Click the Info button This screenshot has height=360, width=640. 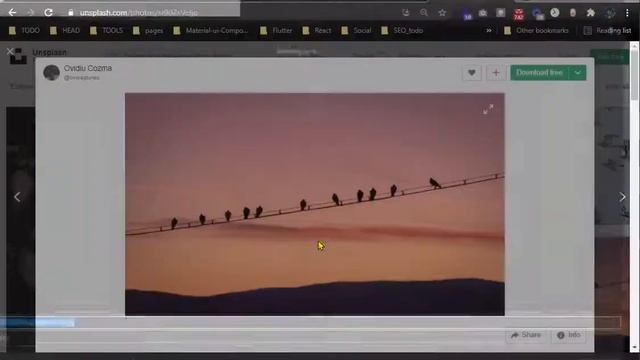tap(569, 335)
